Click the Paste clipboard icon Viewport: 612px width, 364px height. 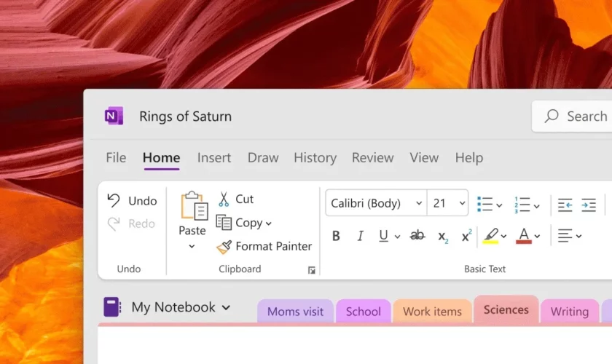click(x=194, y=206)
